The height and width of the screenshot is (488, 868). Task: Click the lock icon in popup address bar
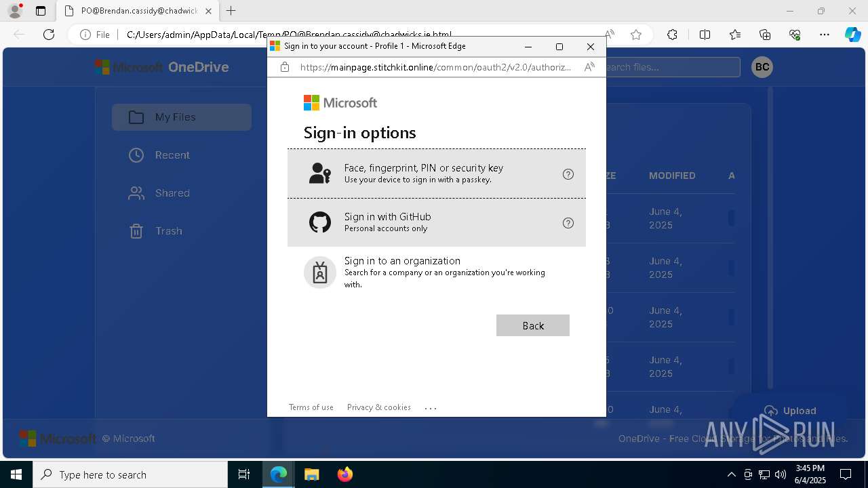pos(285,67)
